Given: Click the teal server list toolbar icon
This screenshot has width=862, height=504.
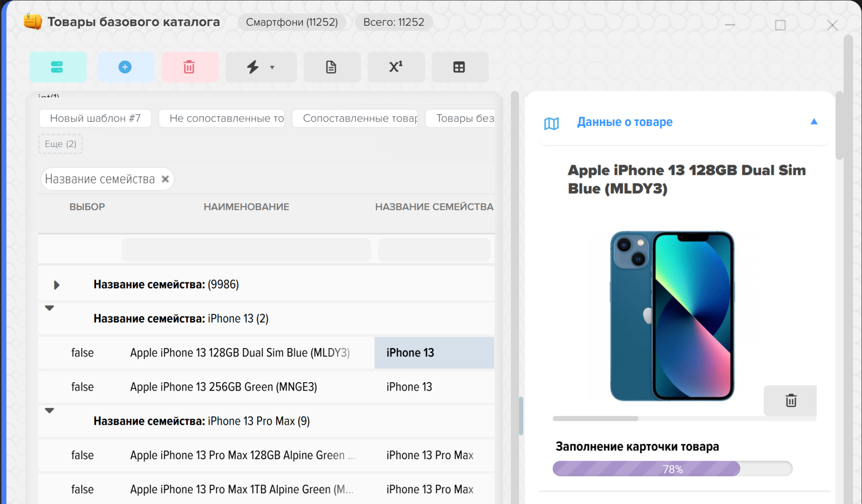Looking at the screenshot, I should [57, 67].
